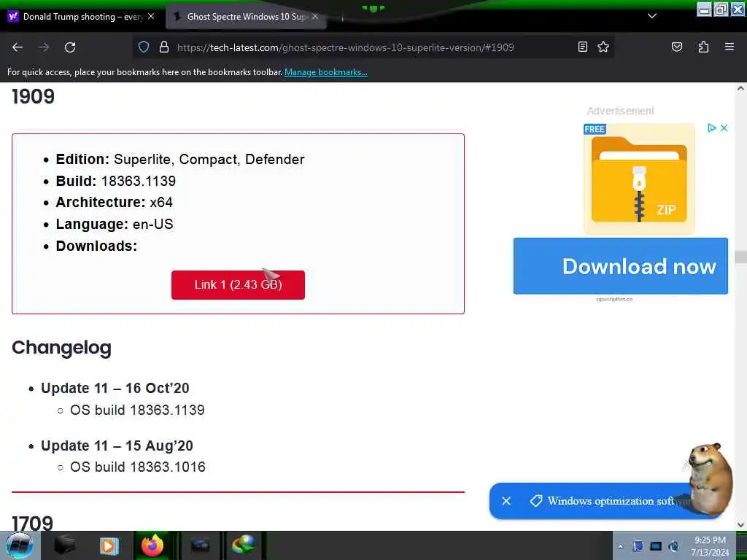
Task: Open network monitor tray icon
Action: point(656,546)
